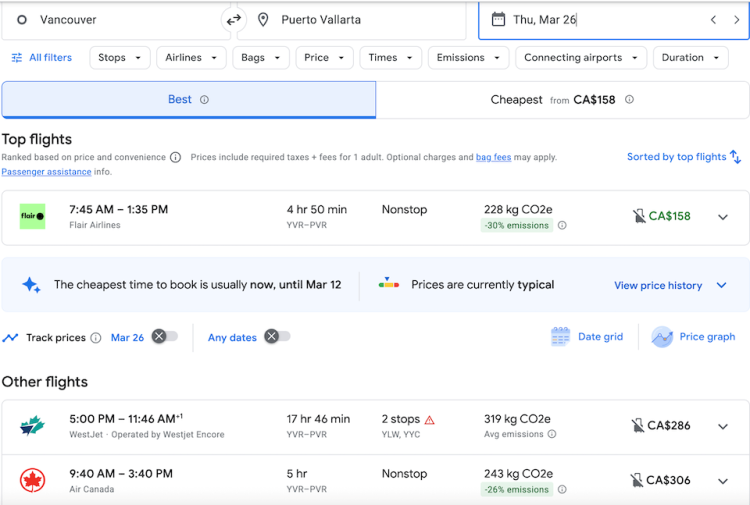The height and width of the screenshot is (505, 750).
Task: Click the Puerto Vallarta destination field
Action: (355, 20)
